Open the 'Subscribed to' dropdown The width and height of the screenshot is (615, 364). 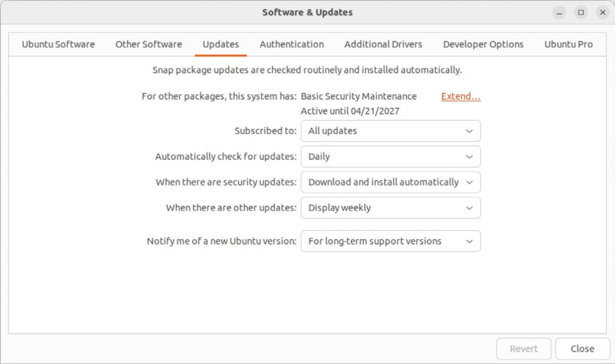(390, 131)
